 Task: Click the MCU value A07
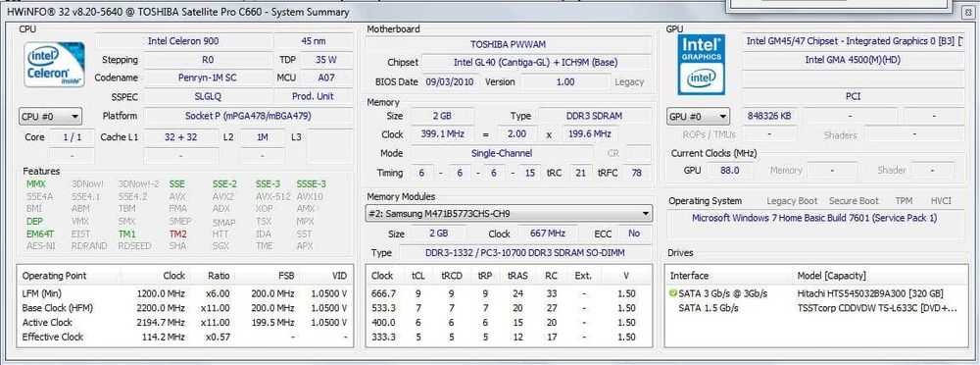pos(325,78)
